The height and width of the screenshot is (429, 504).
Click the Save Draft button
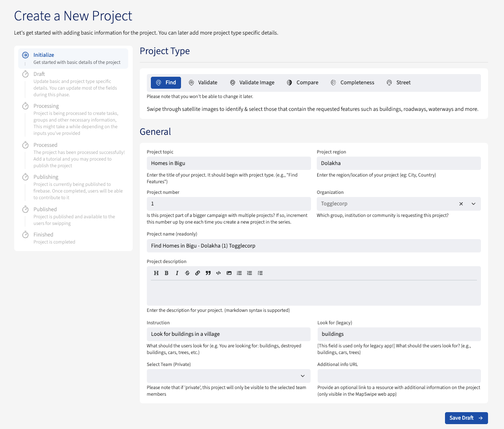pos(466,418)
